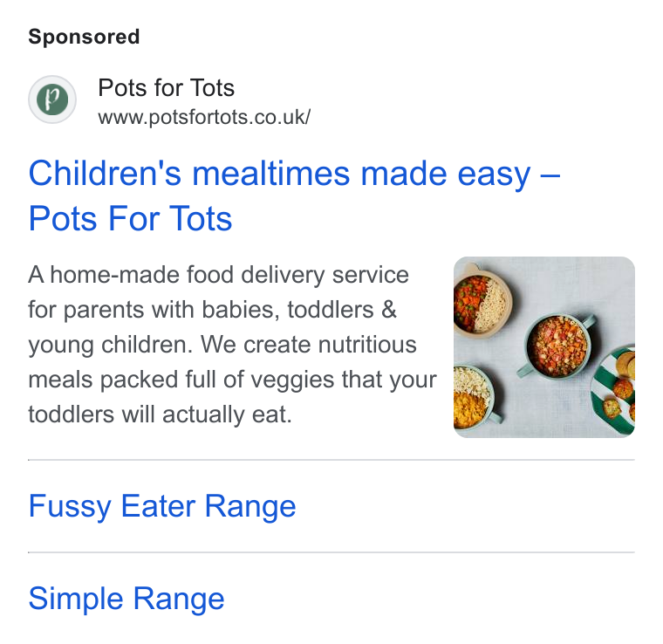
Task: Click the word 'Children's' in the blue headline
Action: coord(105,174)
